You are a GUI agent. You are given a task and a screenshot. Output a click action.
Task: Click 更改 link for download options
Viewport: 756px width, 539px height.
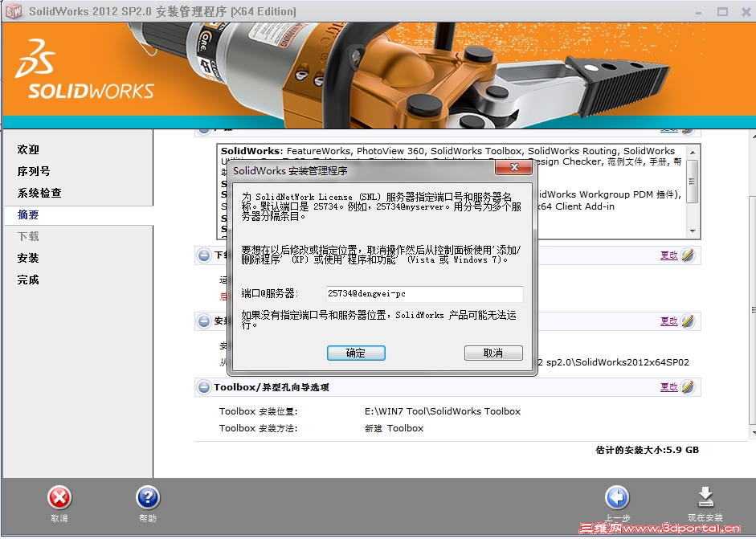click(x=669, y=255)
